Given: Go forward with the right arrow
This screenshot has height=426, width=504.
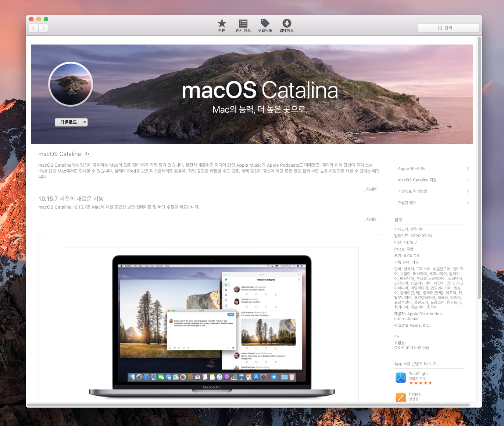Looking at the screenshot, I should tap(43, 28).
